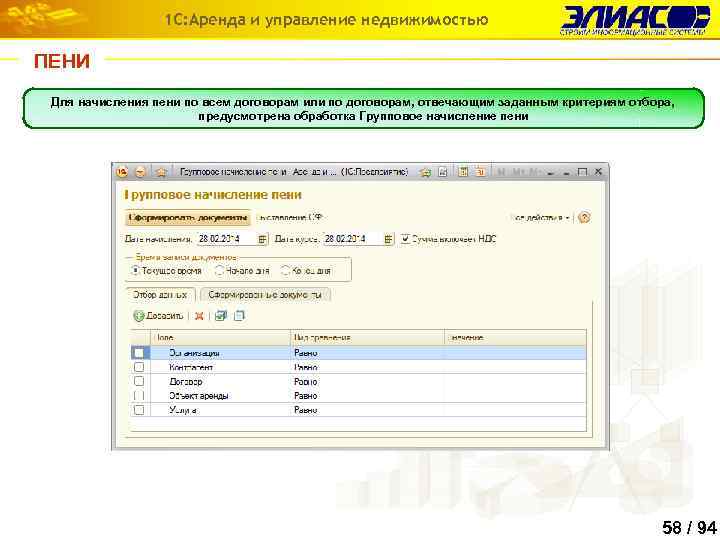
Task: Click the check all rows icon
Action: [221, 316]
